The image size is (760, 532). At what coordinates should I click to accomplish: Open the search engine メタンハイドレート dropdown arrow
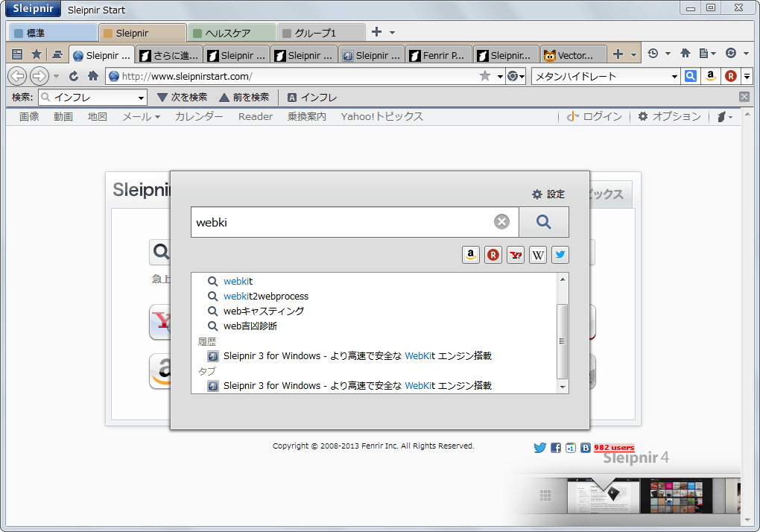[674, 77]
